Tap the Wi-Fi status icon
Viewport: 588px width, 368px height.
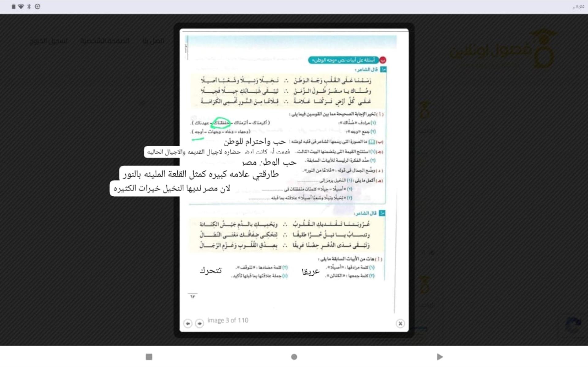21,6
